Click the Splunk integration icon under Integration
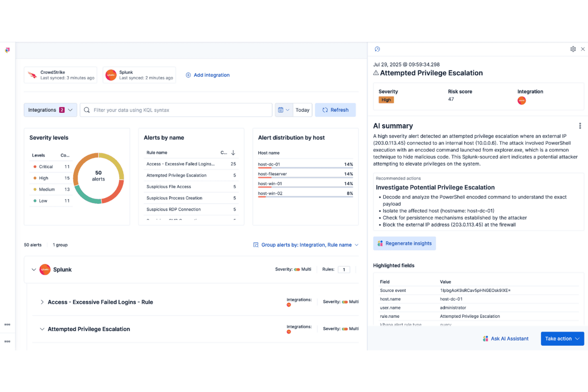 point(522,100)
